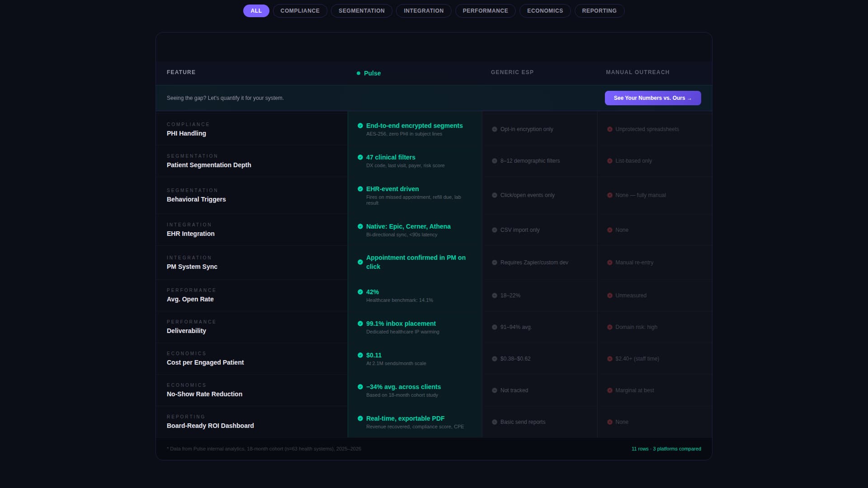This screenshot has width=868, height=488.
Task: Click the MANUAL OUTREACH column header
Action: tap(637, 72)
